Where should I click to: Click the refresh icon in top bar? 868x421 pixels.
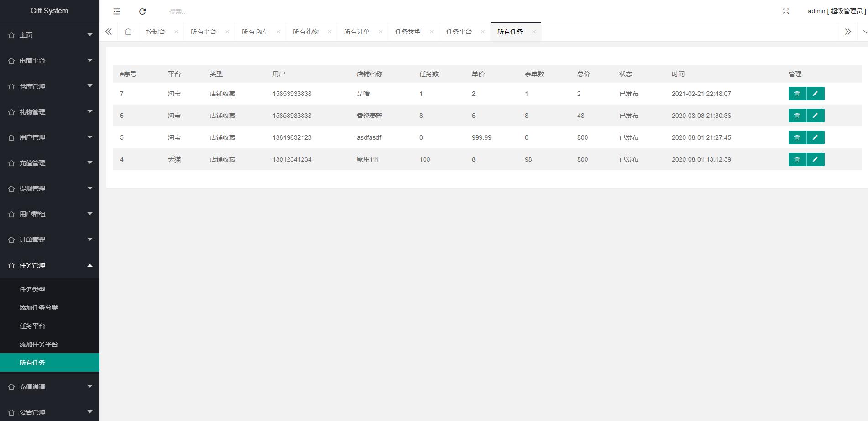(142, 11)
